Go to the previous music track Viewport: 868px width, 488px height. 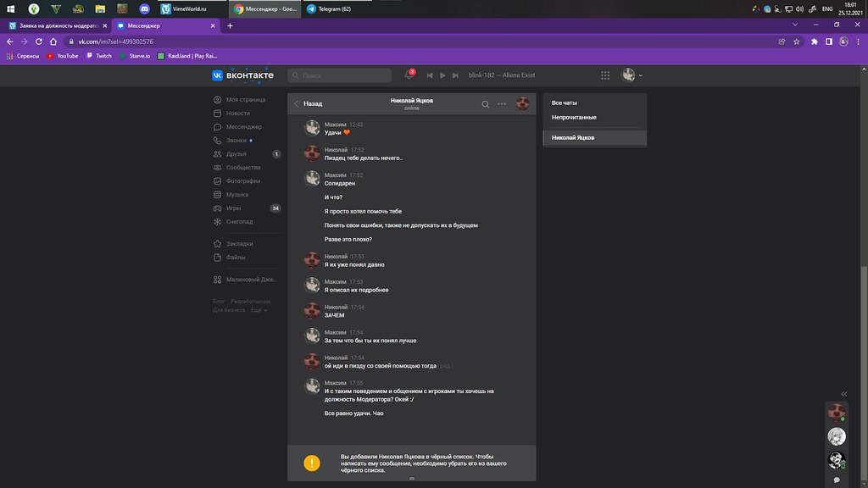(x=430, y=75)
